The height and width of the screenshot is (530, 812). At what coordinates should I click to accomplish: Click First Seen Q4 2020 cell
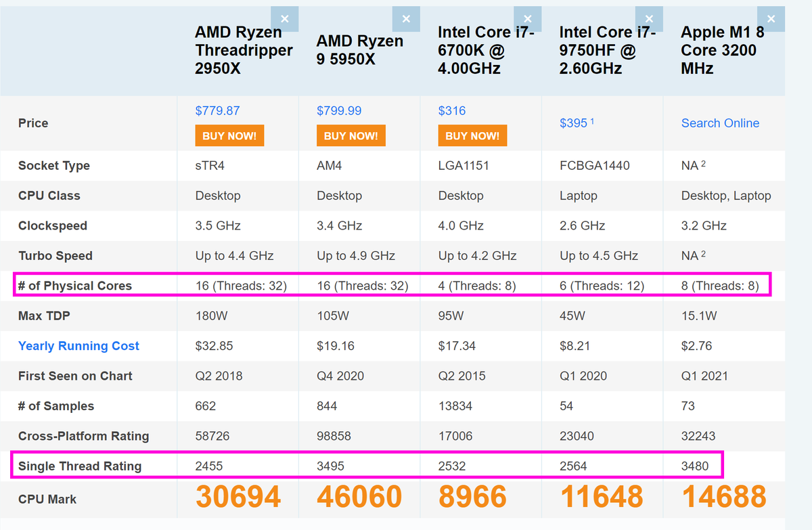[340, 376]
